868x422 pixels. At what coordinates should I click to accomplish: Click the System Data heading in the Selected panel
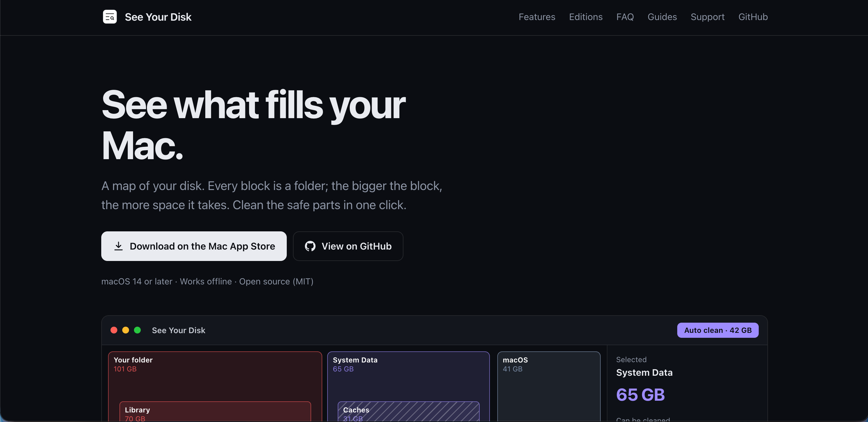pyautogui.click(x=644, y=373)
